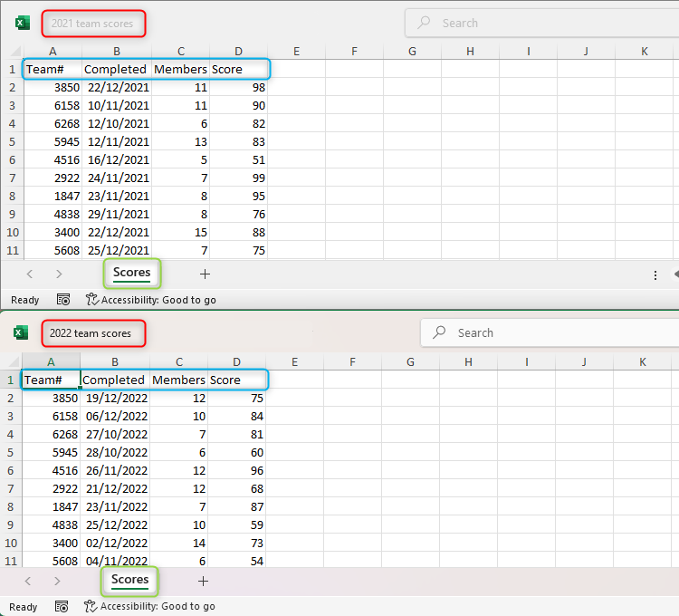Open Accessibility: Good to go in the 2021 window

tap(151, 300)
